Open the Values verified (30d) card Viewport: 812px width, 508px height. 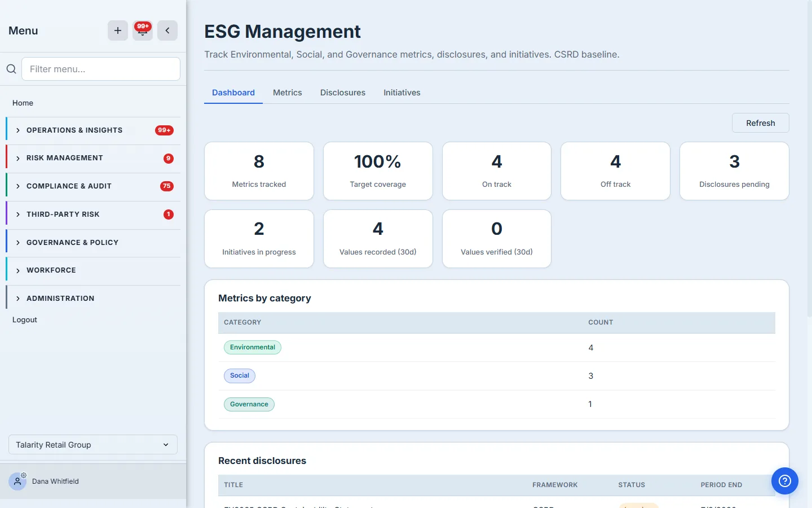497,239
